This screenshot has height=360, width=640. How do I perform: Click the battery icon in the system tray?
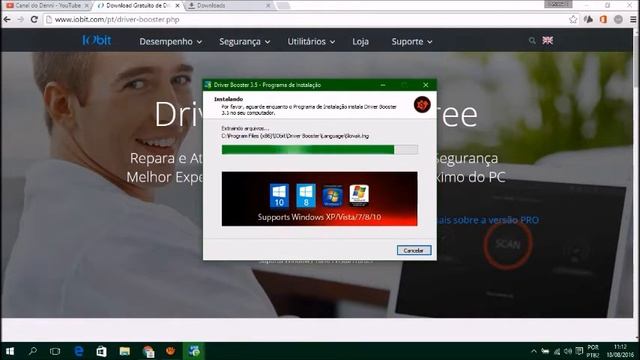545,351
